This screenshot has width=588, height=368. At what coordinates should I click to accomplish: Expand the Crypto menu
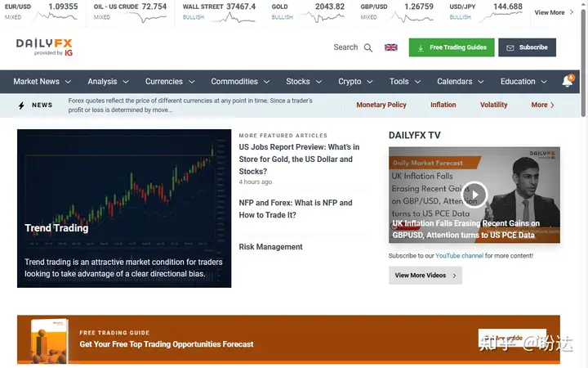pyautogui.click(x=355, y=82)
